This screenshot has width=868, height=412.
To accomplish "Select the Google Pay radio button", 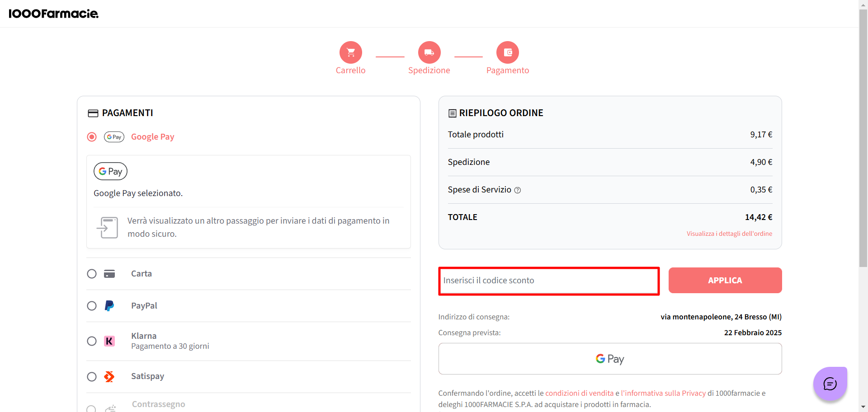I will click(x=92, y=137).
